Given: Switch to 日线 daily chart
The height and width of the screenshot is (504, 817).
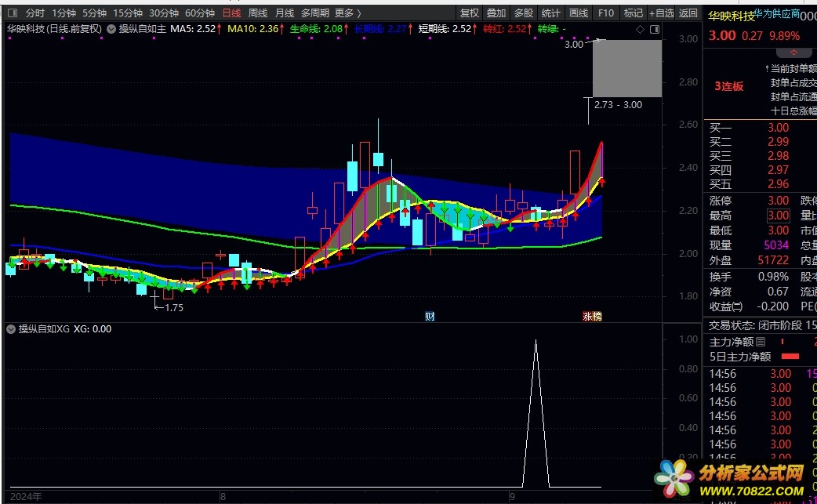Looking at the screenshot, I should [231, 13].
